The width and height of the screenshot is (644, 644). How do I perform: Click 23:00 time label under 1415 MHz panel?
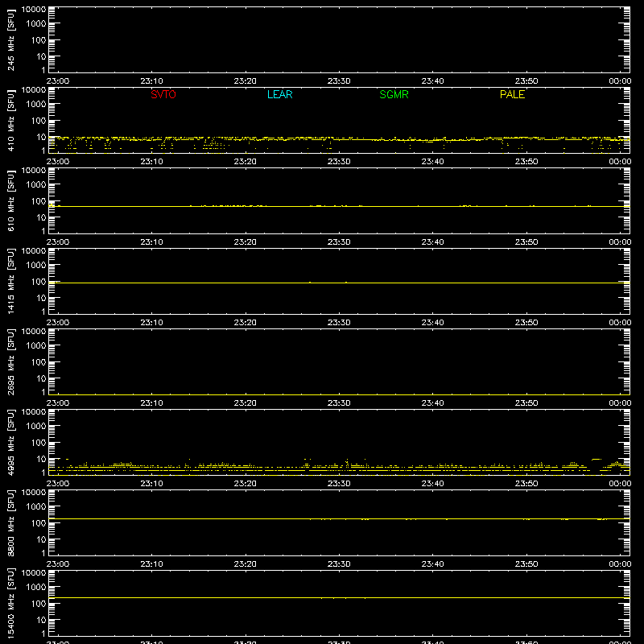58,323
